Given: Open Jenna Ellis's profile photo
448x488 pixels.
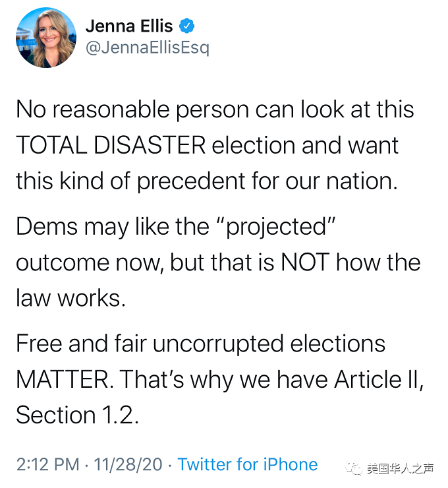Looking at the screenshot, I should pyautogui.click(x=45, y=38).
